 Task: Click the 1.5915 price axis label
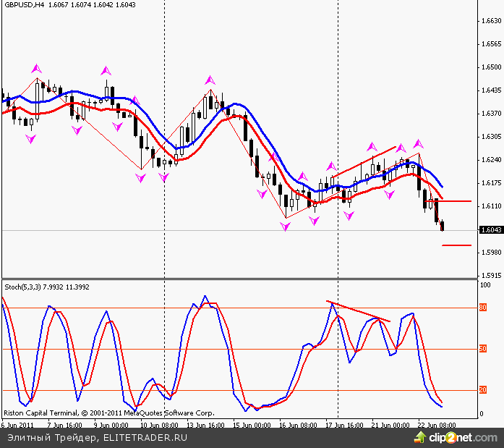490,276
